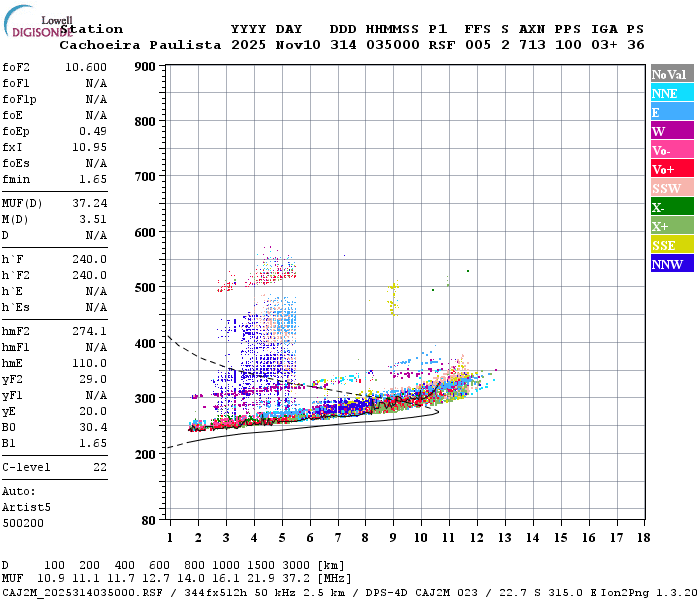
Task: Click the 10.9 MHz MUF table value
Action: (x=51, y=578)
